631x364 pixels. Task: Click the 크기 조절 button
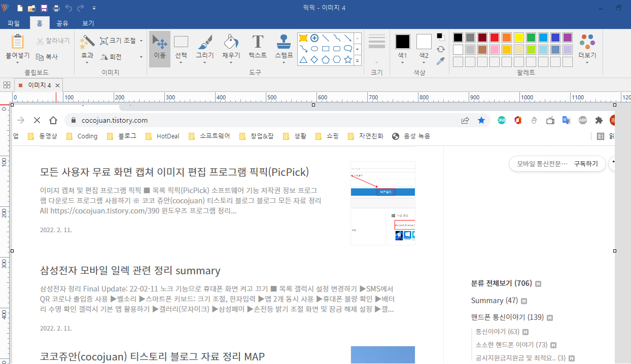coord(118,41)
